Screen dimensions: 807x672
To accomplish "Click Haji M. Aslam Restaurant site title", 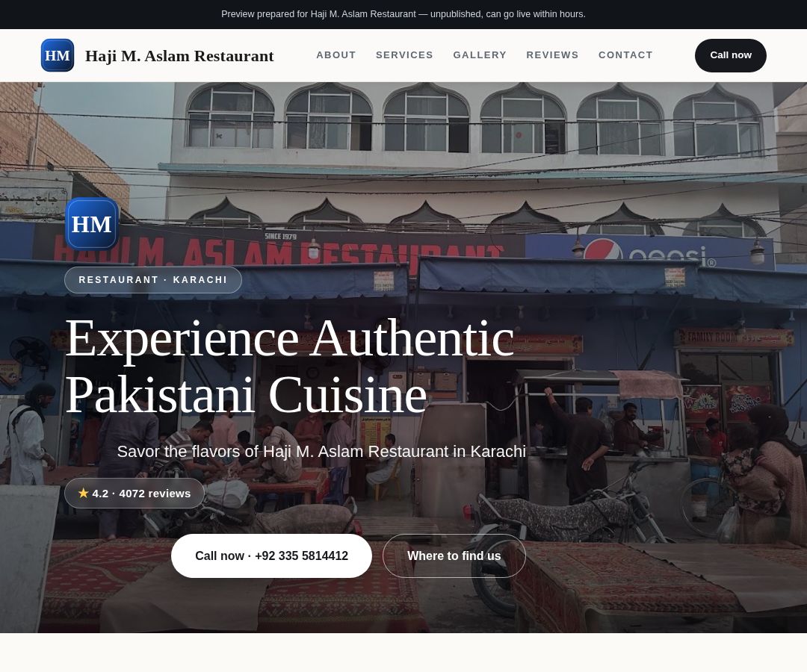I will pyautogui.click(x=179, y=55).
